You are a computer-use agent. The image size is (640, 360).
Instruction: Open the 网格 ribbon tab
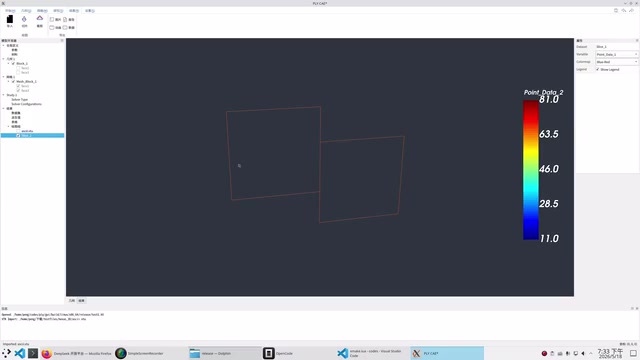(x=42, y=11)
